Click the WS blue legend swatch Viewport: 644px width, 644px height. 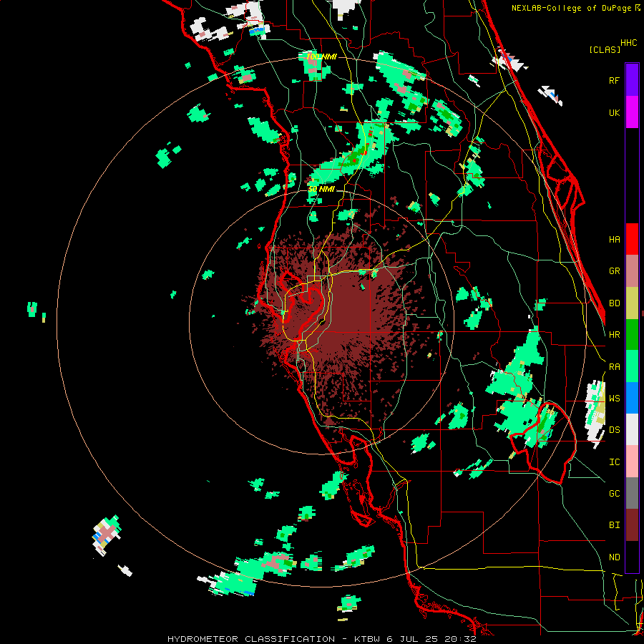[632, 398]
